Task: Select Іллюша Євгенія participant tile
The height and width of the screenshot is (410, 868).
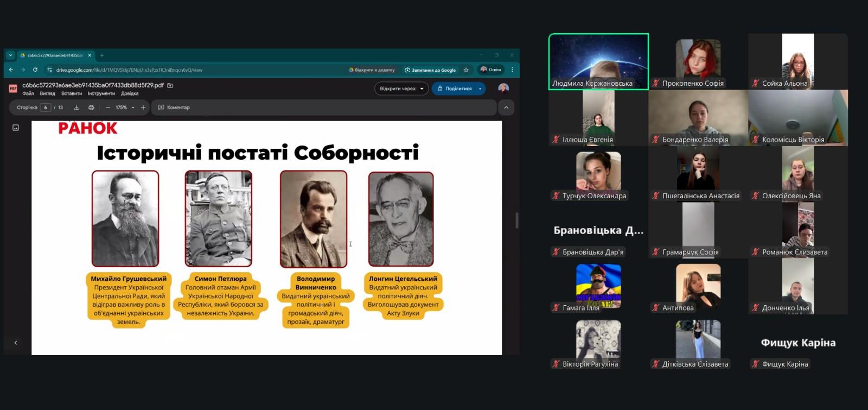Action: pos(598,118)
